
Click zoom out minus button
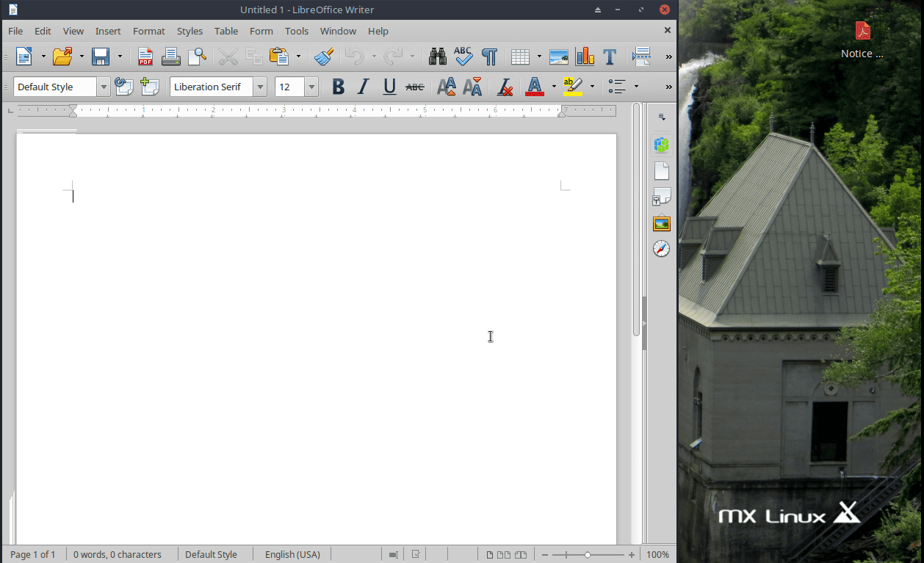pyautogui.click(x=544, y=555)
